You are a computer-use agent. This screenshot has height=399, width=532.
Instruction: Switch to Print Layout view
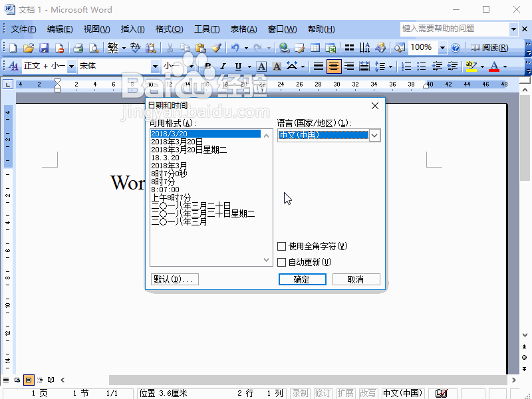[28, 380]
